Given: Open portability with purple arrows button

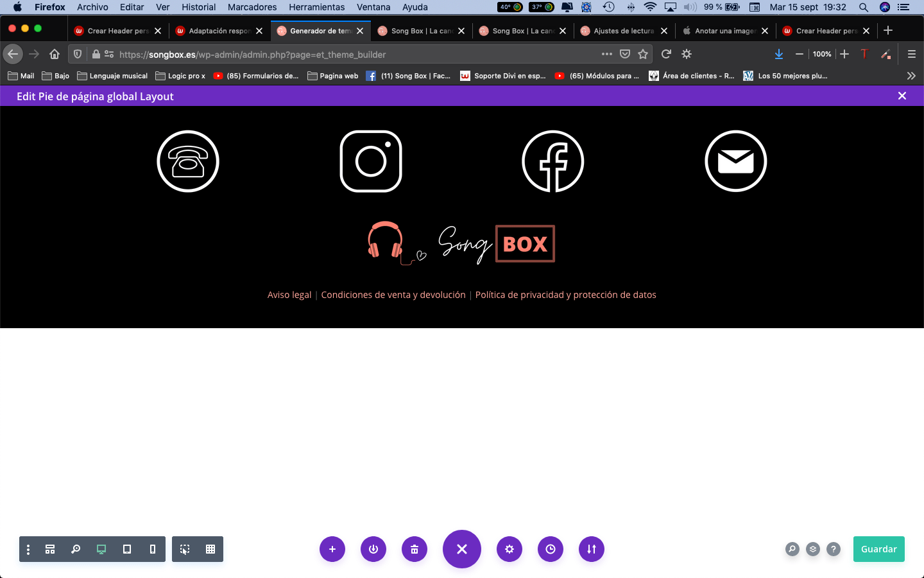Looking at the screenshot, I should 592,549.
